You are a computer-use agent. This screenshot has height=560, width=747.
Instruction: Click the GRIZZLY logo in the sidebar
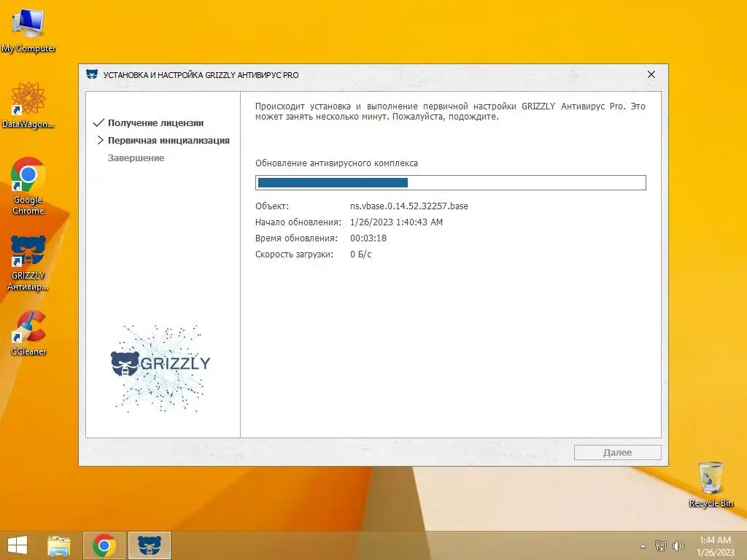(x=160, y=367)
